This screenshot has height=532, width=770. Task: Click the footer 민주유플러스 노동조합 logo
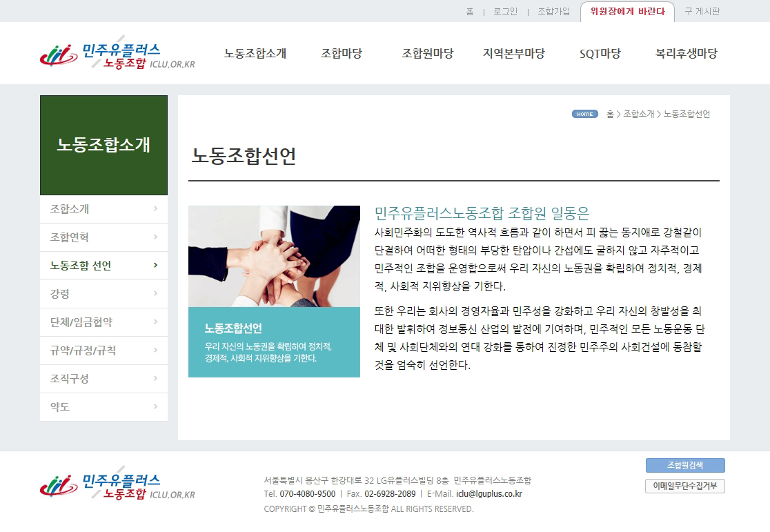(117, 484)
